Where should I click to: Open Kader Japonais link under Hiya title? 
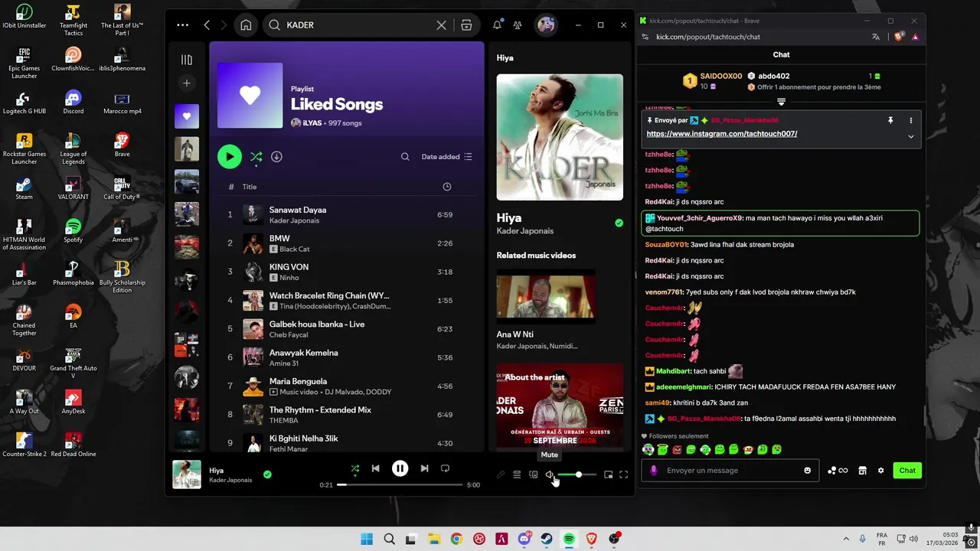coord(525,231)
